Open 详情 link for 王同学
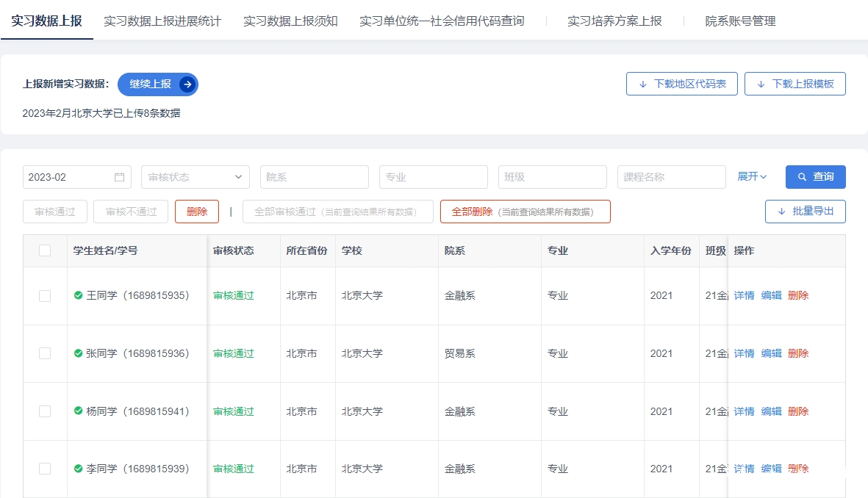 744,295
